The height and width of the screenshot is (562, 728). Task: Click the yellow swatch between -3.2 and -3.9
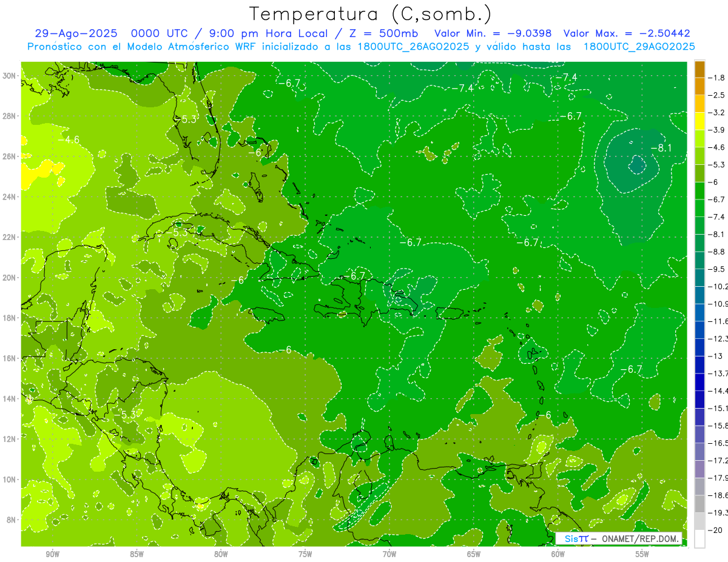pos(699,121)
